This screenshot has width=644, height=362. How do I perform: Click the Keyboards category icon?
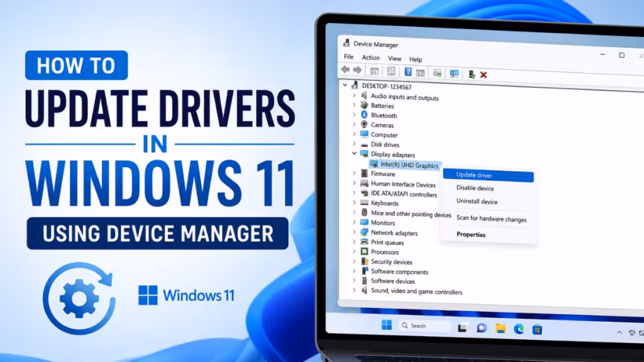pos(364,203)
